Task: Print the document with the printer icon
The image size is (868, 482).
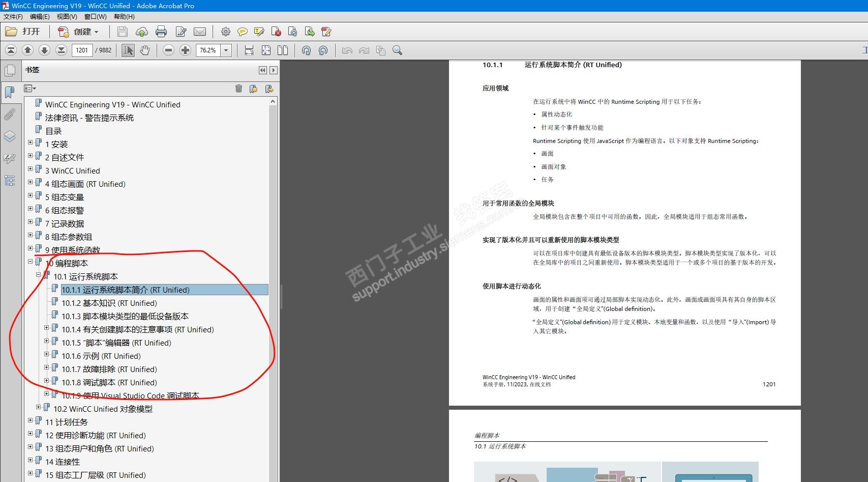Action: 161,32
